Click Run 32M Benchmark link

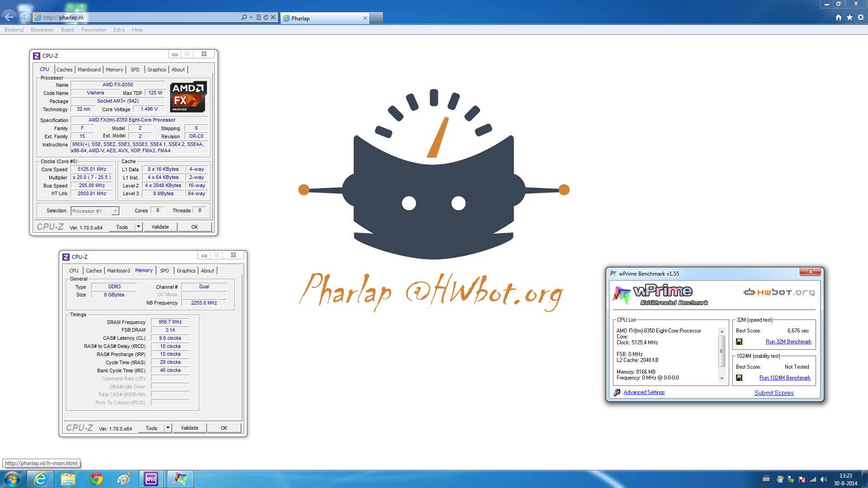click(x=788, y=342)
